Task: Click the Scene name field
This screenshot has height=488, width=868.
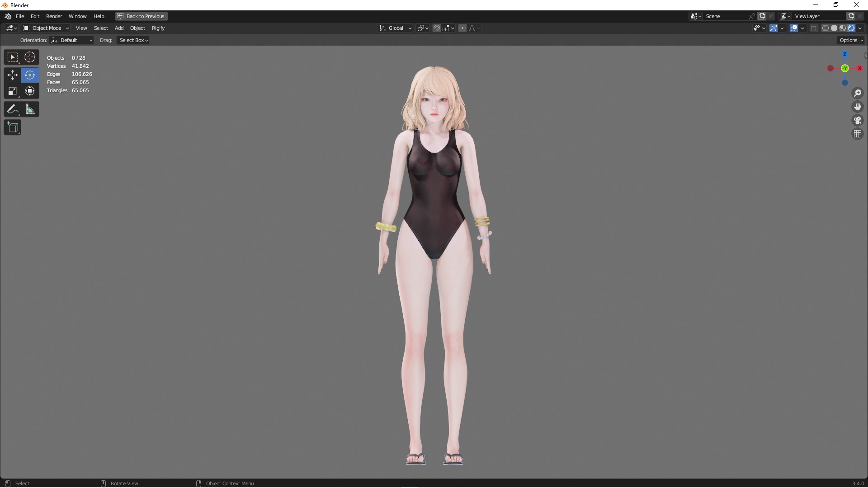Action: [726, 16]
